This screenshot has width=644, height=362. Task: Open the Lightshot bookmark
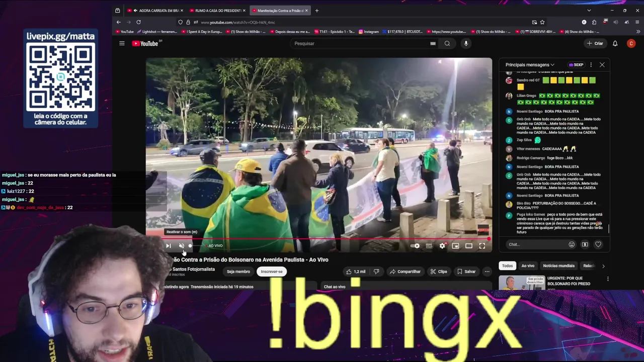tap(156, 32)
